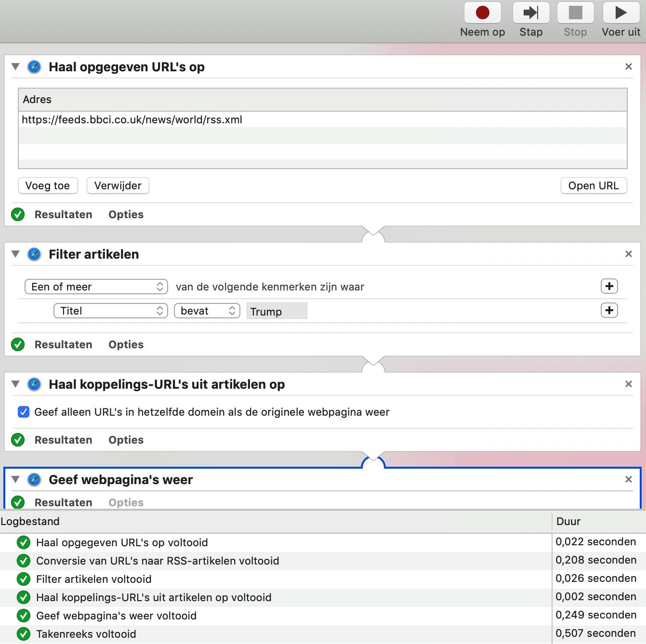Remove the Filter artikelen action
Screen dimensions: 646x644
point(628,254)
